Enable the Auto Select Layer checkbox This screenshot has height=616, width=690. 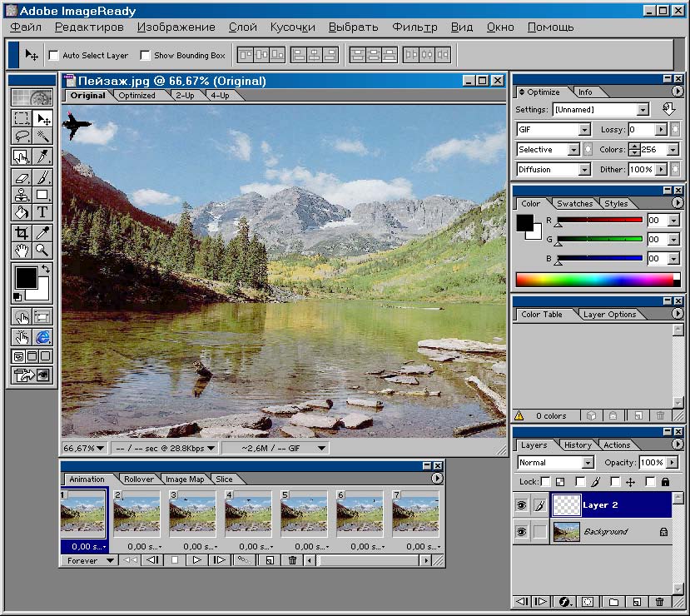pos(54,56)
